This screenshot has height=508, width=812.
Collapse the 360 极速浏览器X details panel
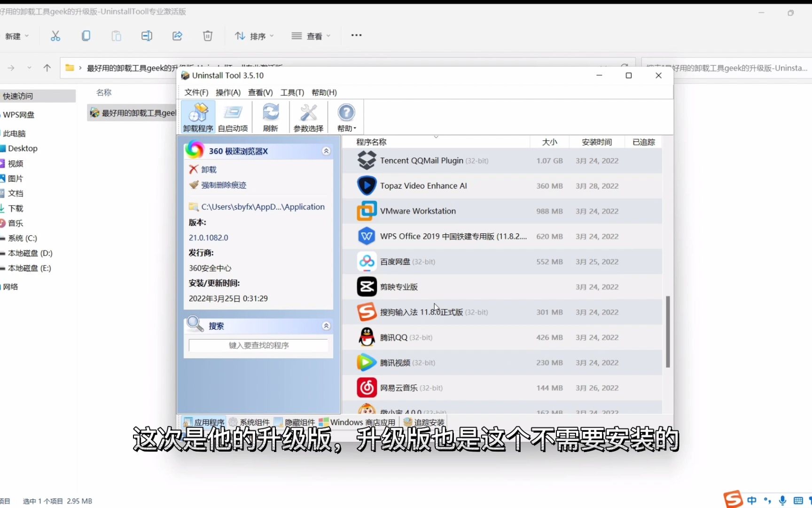point(326,151)
